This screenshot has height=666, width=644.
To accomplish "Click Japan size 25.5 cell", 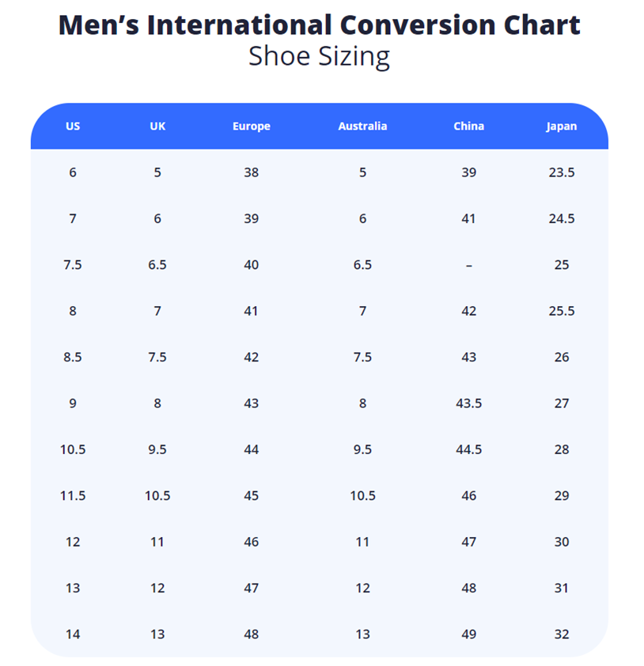I will pos(561,311).
